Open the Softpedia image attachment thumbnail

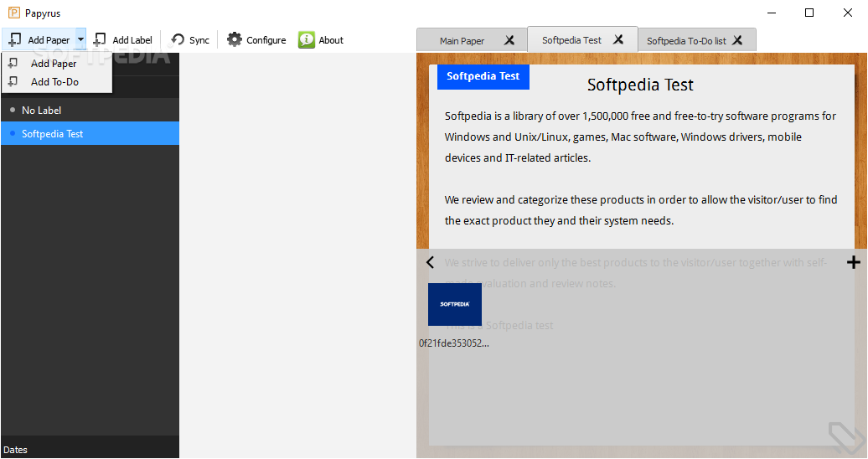pos(454,304)
